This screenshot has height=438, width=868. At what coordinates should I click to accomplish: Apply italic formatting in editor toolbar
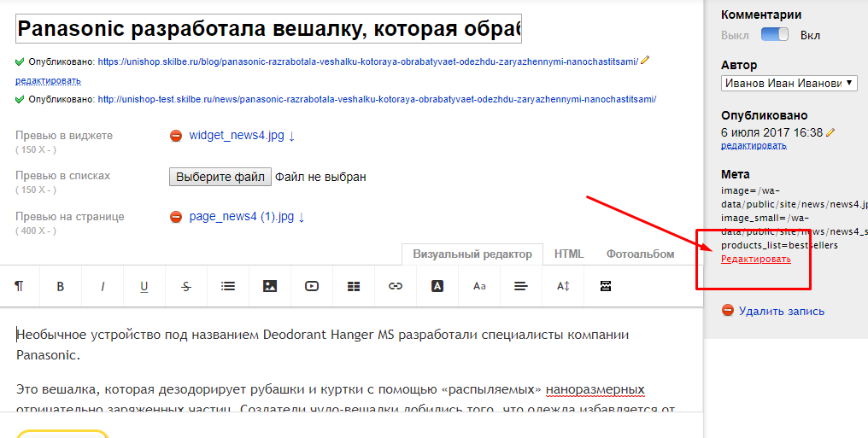tap(103, 287)
